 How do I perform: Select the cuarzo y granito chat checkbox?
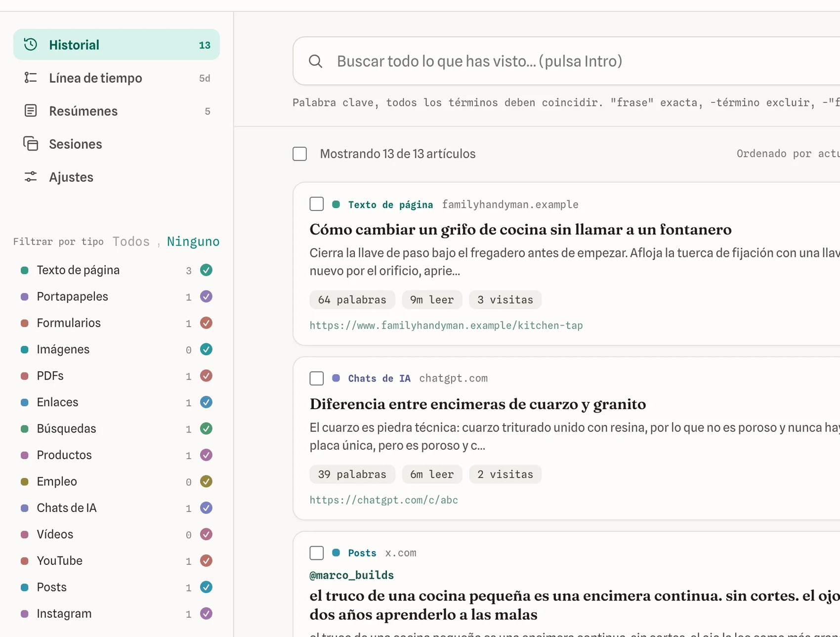[x=317, y=379]
